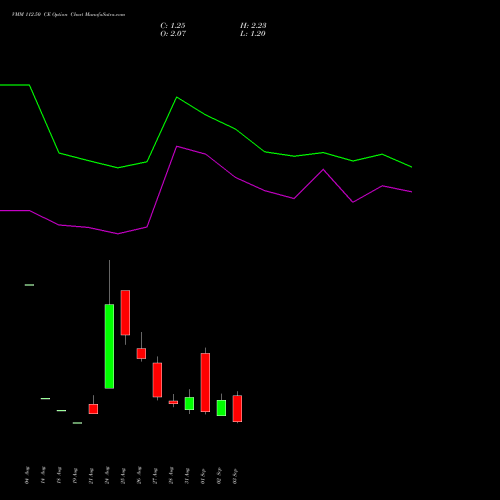Click the last red candle on the right
The image size is (500, 500).
click(237, 409)
